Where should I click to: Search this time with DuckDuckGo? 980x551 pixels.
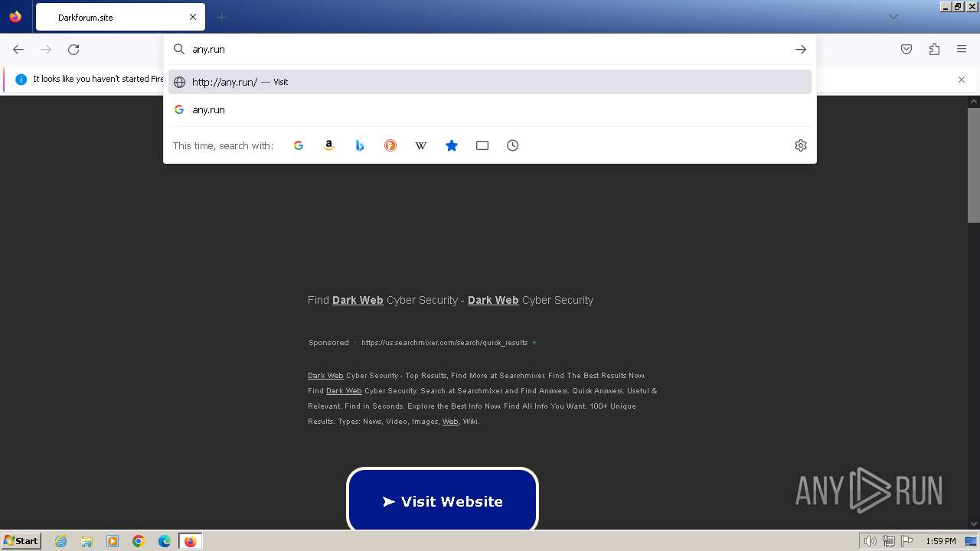[390, 145]
